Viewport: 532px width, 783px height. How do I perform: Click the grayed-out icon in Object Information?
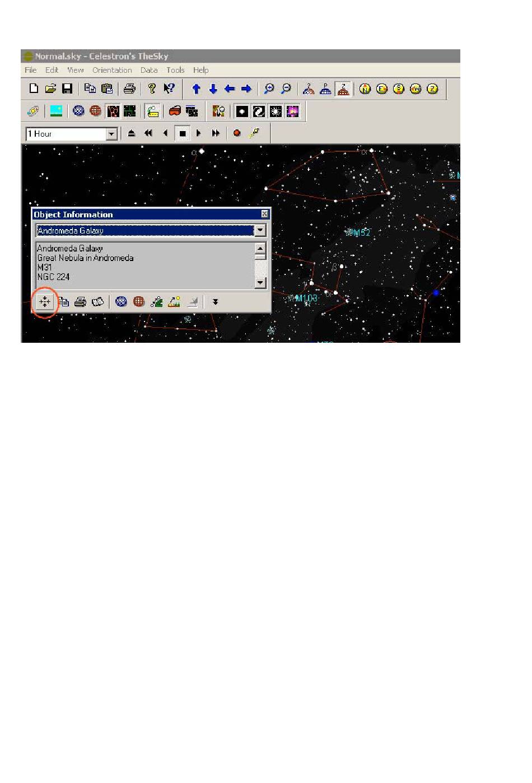coord(193,302)
